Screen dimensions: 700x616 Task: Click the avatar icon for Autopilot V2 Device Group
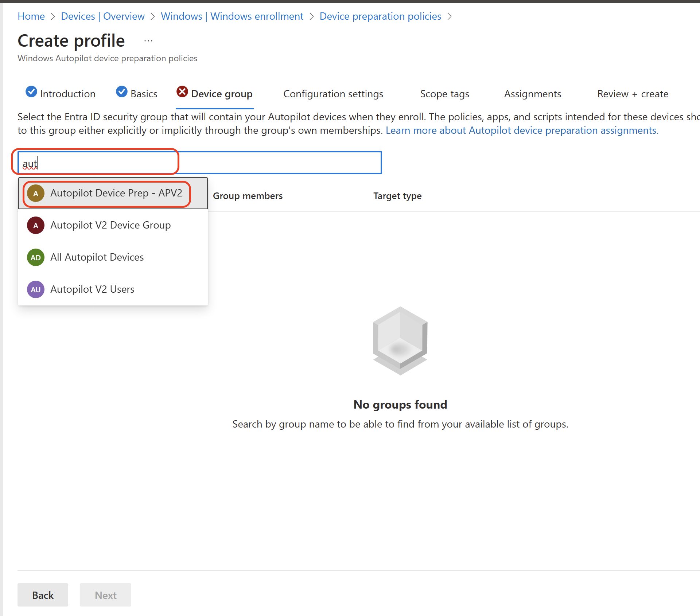coord(35,225)
